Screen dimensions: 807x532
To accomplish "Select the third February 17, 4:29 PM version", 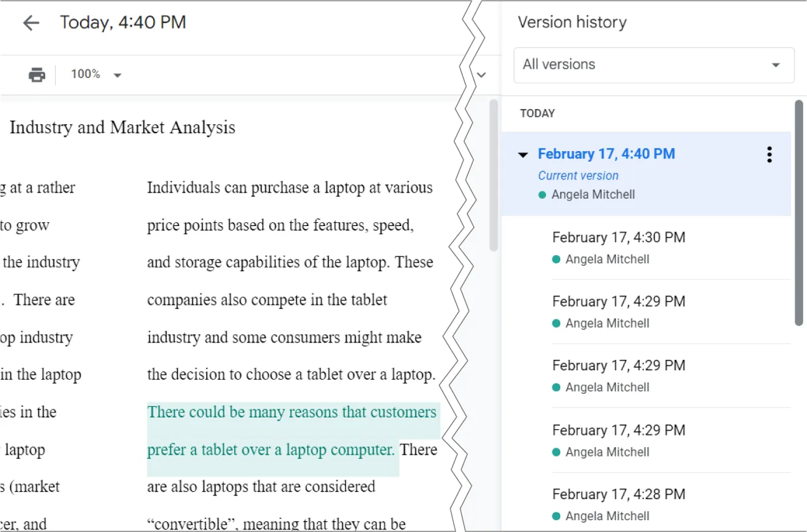I will 618,430.
